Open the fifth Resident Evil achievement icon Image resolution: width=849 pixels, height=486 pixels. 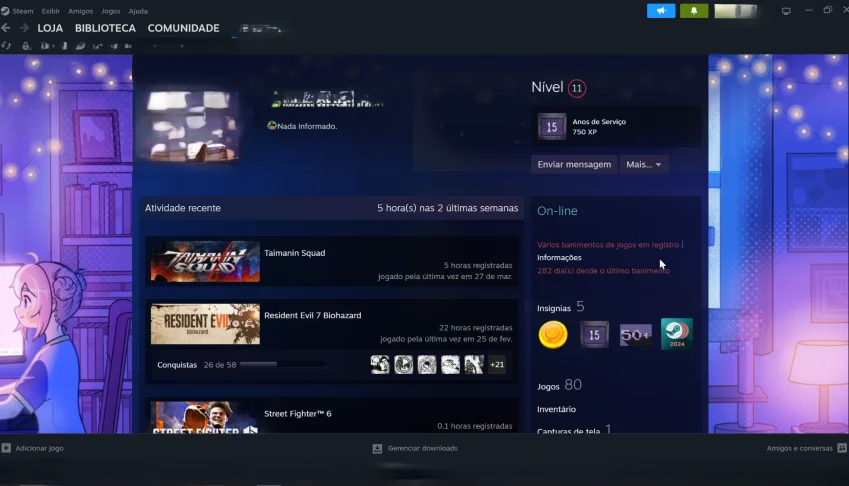473,365
